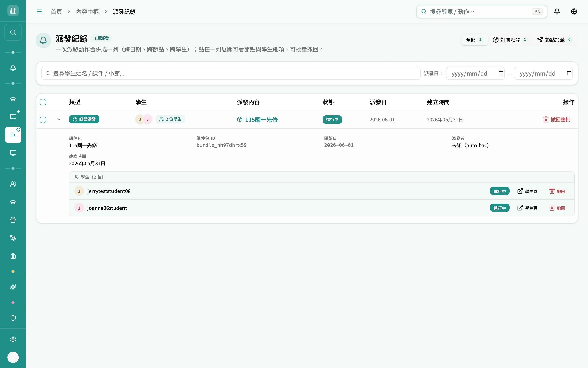Open top bar notification bell
The height and width of the screenshot is (368, 588).
tap(557, 11)
